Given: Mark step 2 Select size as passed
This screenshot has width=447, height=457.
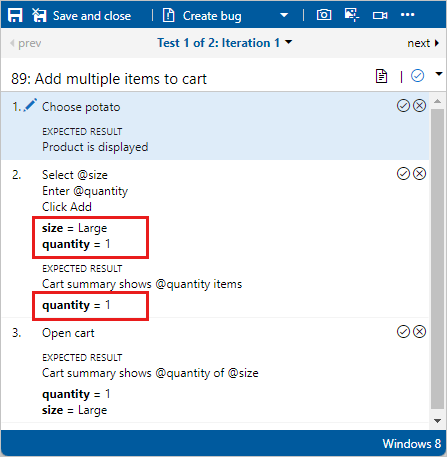Looking at the screenshot, I should pyautogui.click(x=403, y=174).
